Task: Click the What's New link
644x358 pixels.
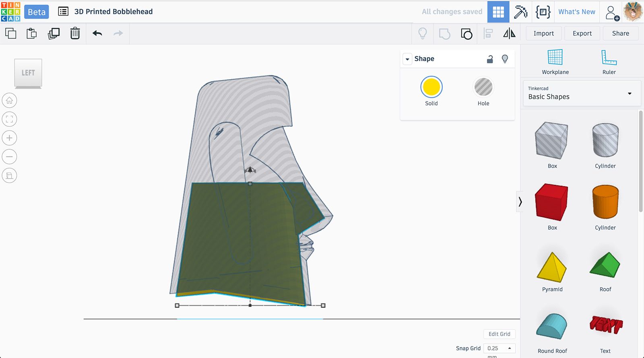Action: (576, 12)
